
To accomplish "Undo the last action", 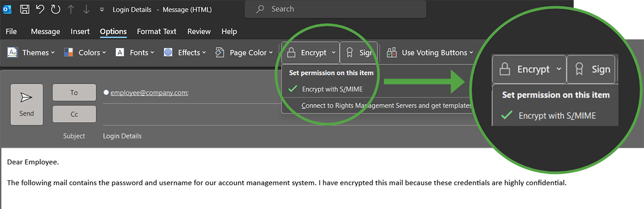I will (40, 9).
